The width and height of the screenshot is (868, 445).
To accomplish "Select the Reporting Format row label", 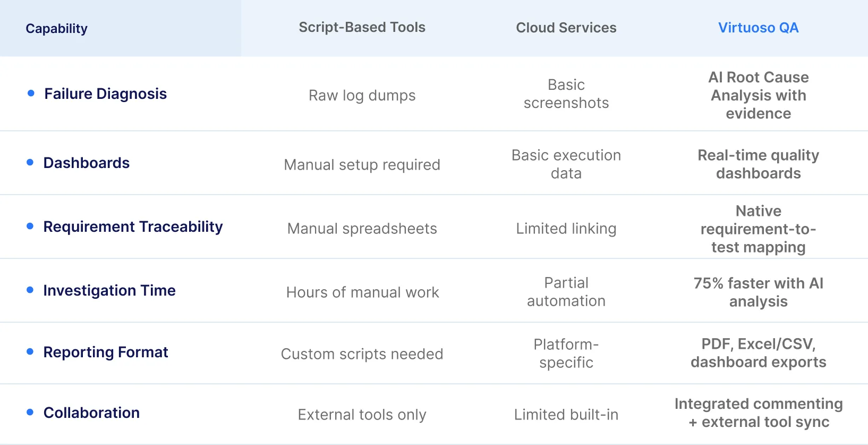I will click(106, 352).
